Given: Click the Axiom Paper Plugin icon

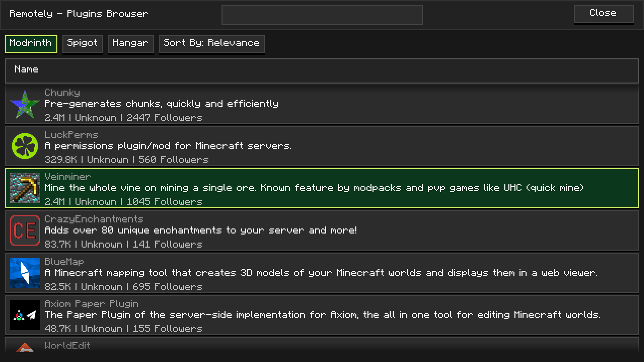Looking at the screenshot, I should pos(25,315).
